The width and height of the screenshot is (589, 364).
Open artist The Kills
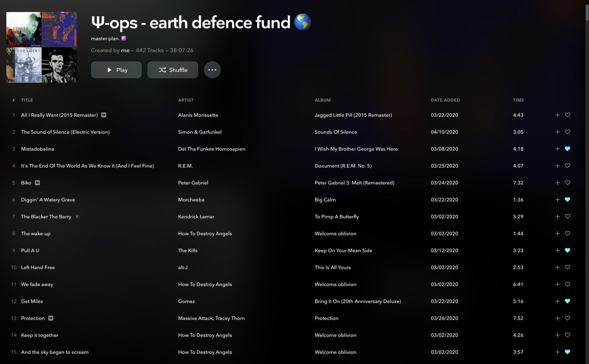pos(187,251)
